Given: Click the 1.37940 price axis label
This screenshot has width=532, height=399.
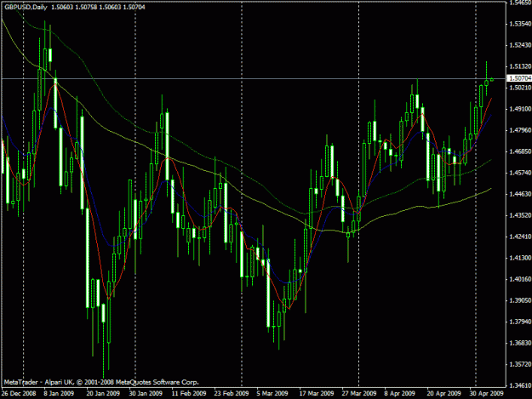Looking at the screenshot, I should point(520,322).
